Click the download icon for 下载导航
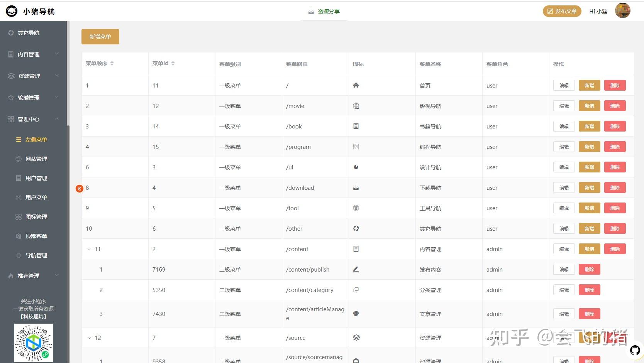The height and width of the screenshot is (363, 644). 356,187
